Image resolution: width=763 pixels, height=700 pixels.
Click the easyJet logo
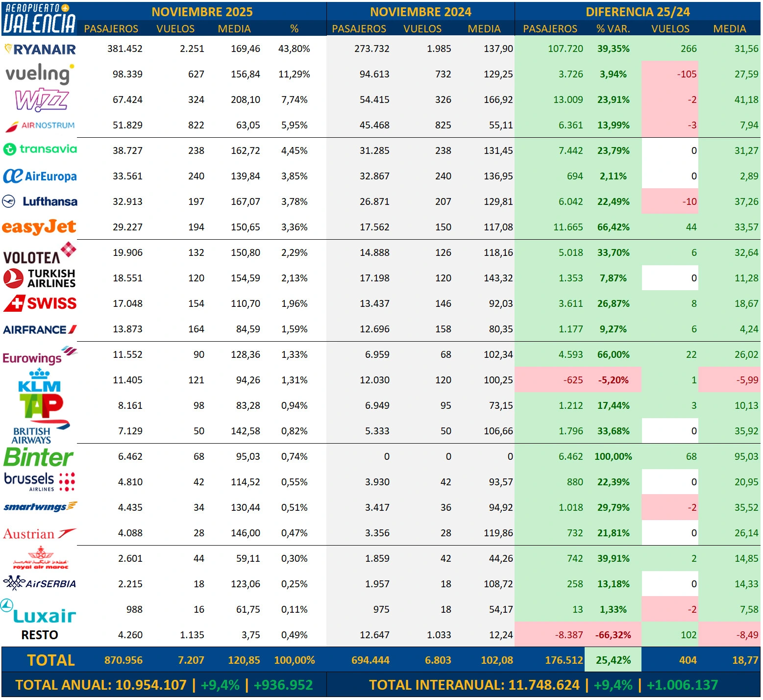[39, 227]
